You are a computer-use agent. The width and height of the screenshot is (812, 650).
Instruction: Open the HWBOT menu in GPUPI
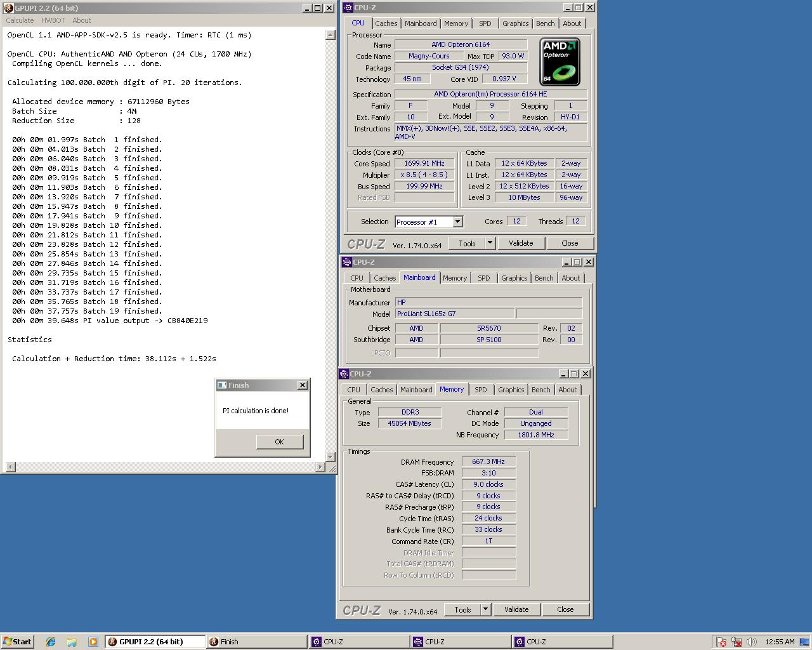tap(53, 20)
